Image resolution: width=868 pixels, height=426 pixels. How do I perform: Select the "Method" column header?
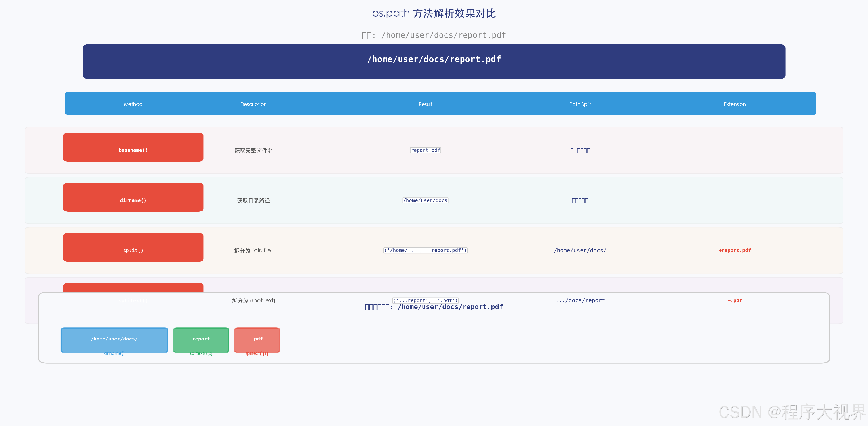point(133,104)
